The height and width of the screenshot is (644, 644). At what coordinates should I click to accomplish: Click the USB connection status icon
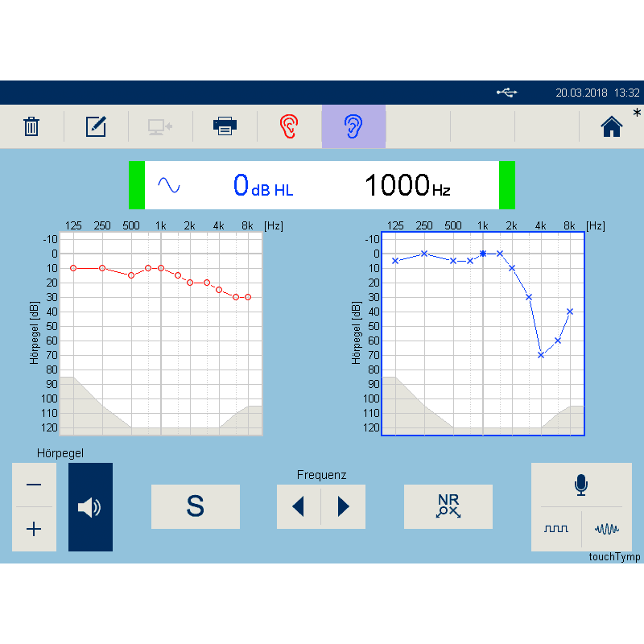(x=506, y=93)
